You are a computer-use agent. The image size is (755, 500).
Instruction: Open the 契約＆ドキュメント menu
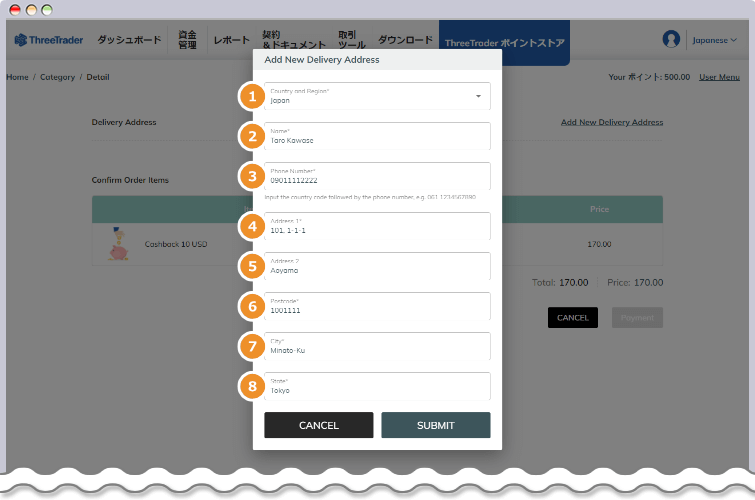click(294, 40)
